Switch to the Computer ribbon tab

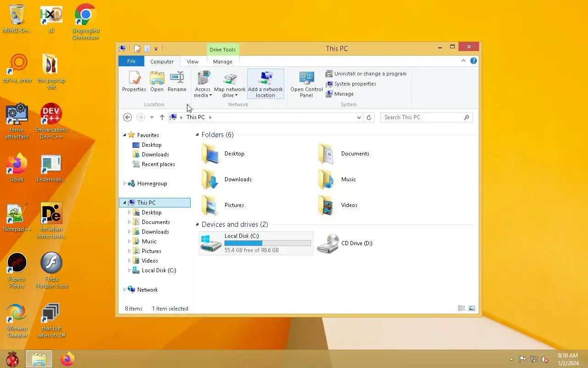point(162,61)
